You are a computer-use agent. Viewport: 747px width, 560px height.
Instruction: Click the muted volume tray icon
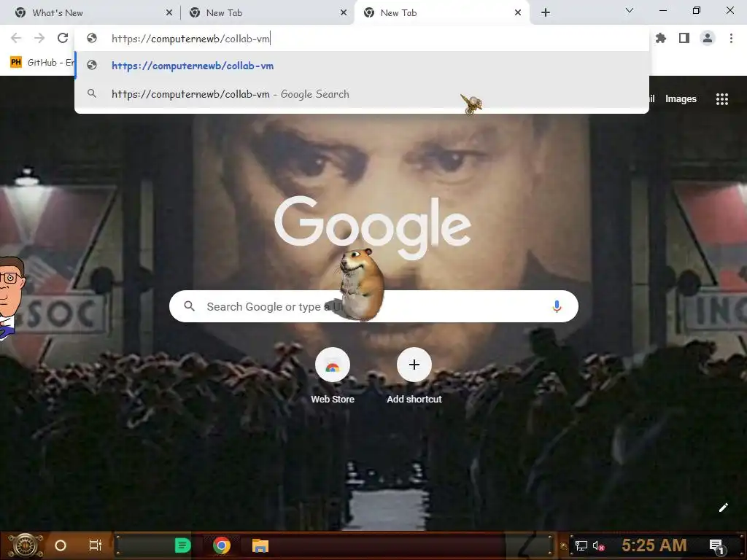599,545
